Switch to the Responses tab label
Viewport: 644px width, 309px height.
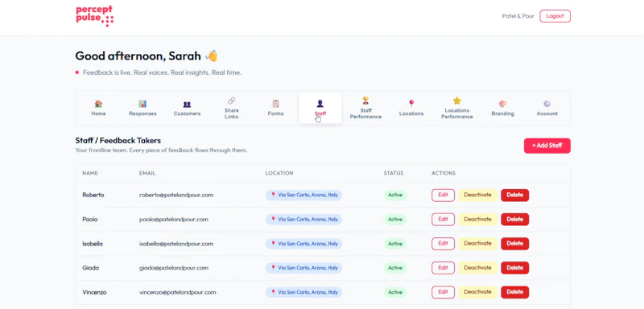(x=142, y=113)
